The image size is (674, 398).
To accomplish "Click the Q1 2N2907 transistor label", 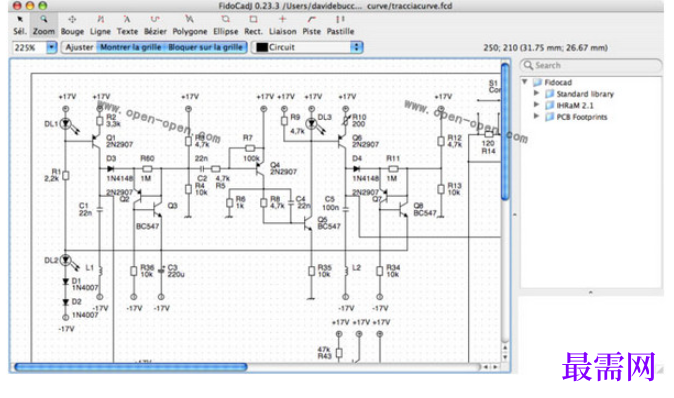I will [119, 141].
